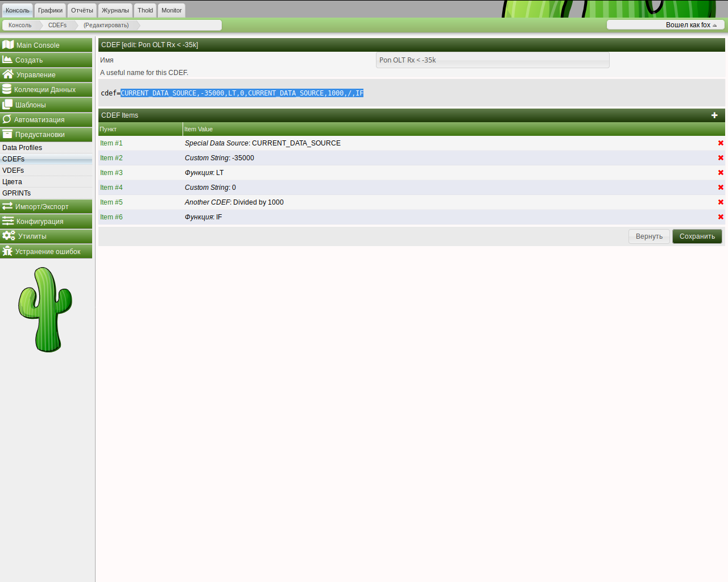This screenshot has width=728, height=582.
Task: Click the 'Item Value' column header
Action: tap(198, 129)
